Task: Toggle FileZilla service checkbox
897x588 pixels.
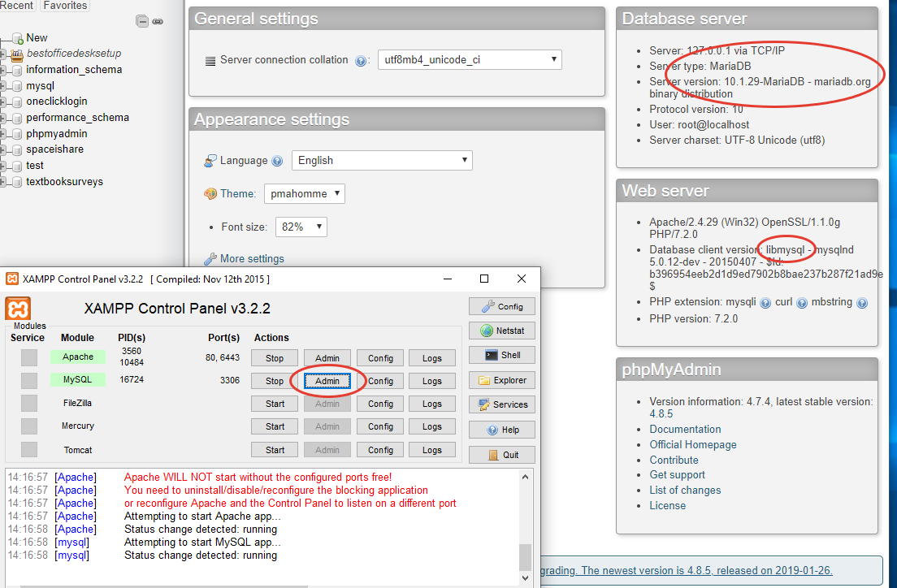Action: (x=29, y=404)
